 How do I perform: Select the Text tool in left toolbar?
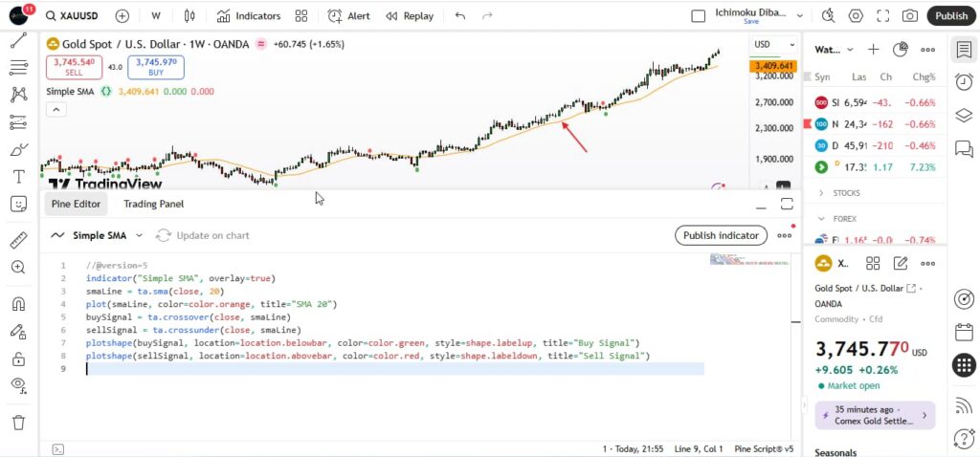pyautogui.click(x=18, y=177)
